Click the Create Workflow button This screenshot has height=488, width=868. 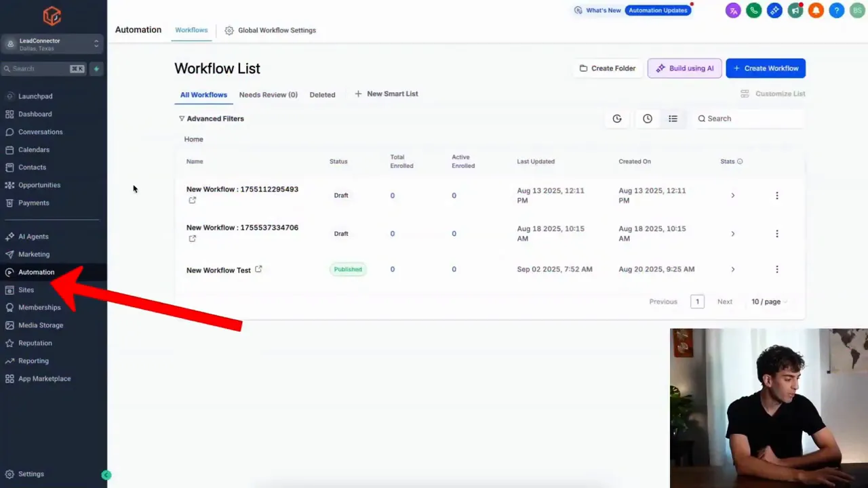click(x=766, y=68)
